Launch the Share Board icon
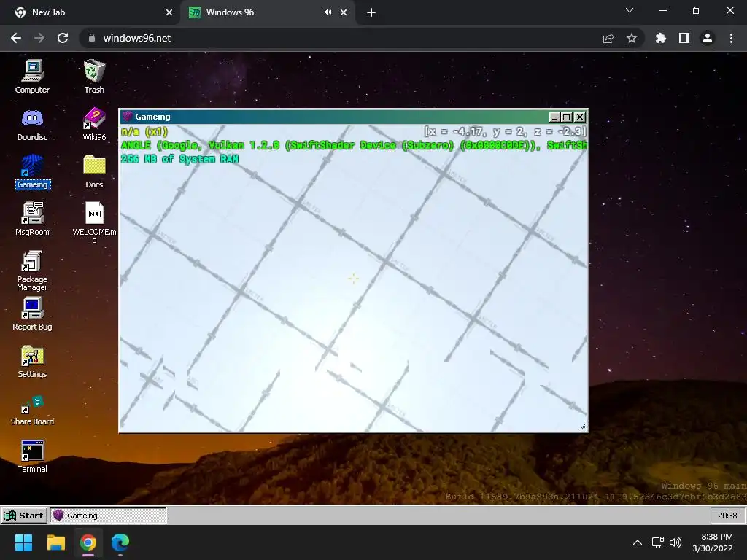The height and width of the screenshot is (560, 747). tap(32, 410)
